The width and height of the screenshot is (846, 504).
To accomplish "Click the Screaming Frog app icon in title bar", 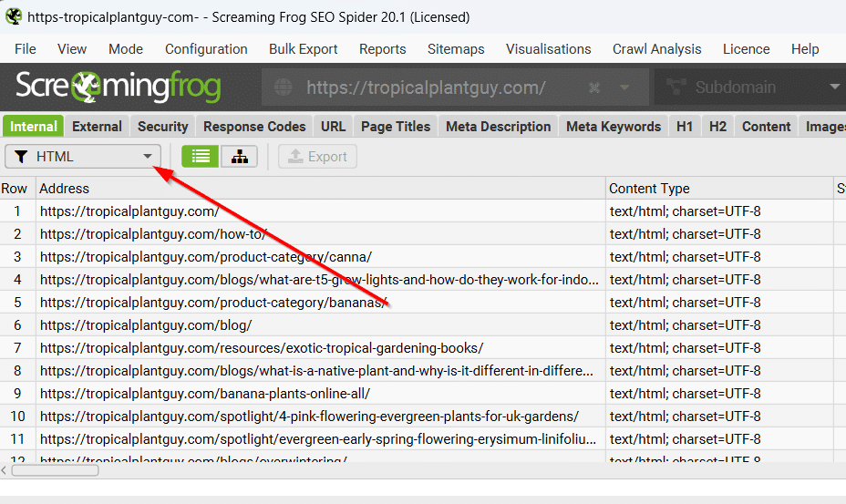I will click(14, 16).
